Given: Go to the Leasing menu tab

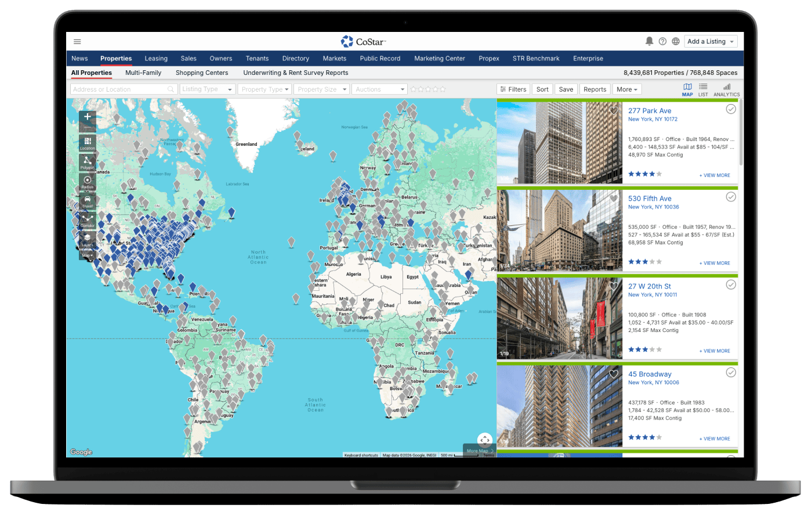Looking at the screenshot, I should click(x=156, y=59).
